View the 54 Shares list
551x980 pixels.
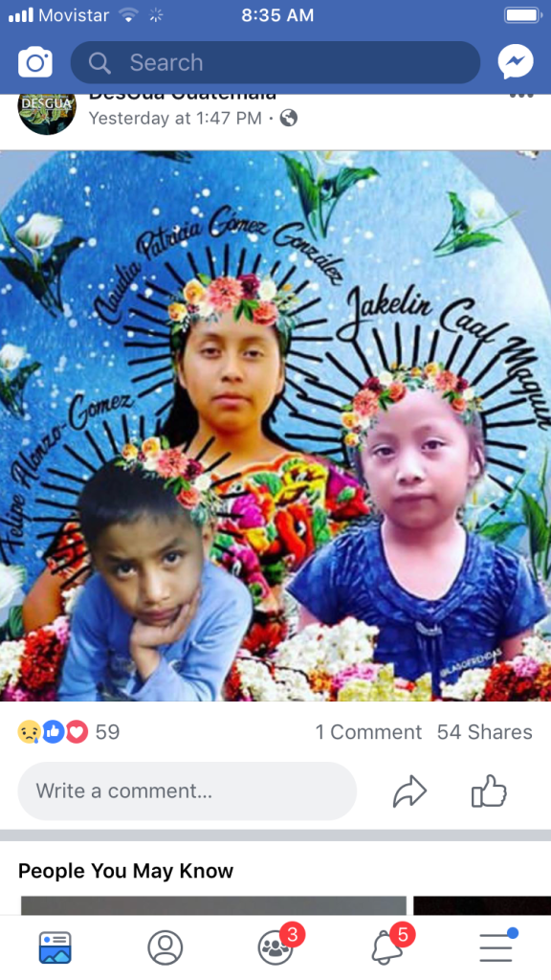(485, 732)
